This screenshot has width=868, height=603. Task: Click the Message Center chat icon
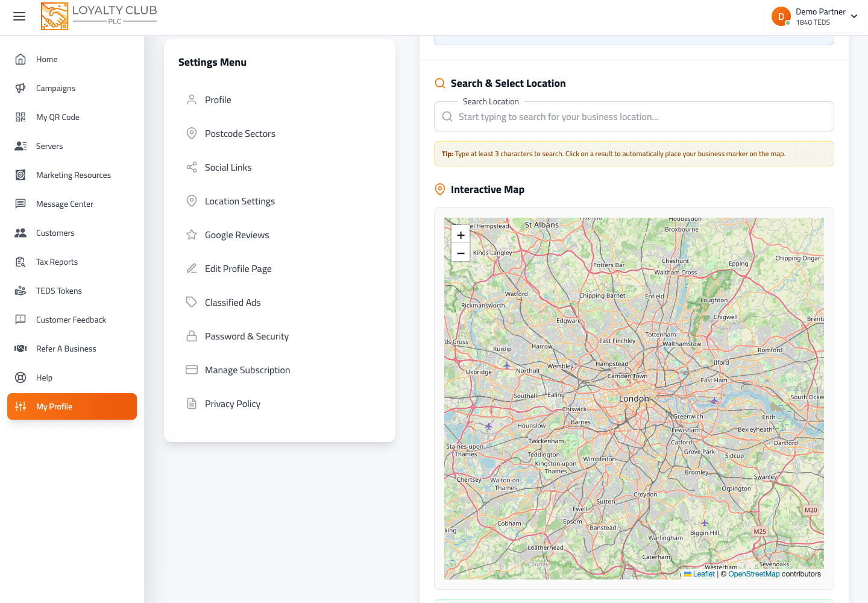(x=20, y=204)
